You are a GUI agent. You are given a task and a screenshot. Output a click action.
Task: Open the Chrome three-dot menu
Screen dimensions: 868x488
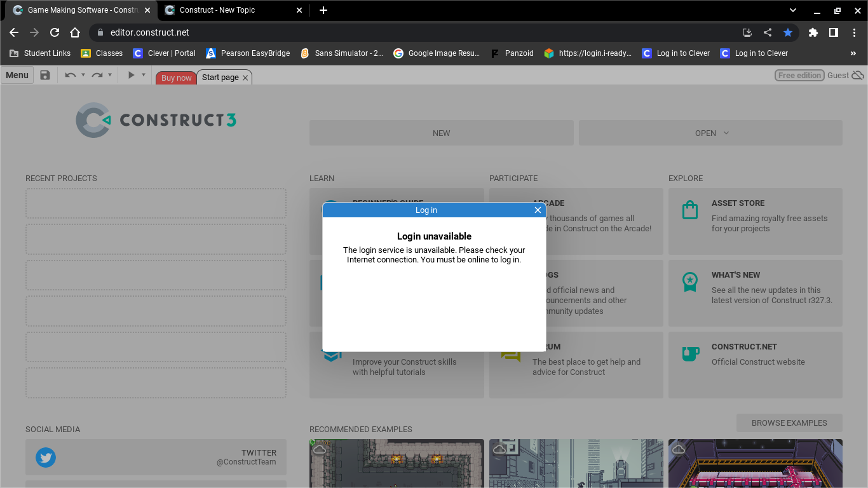pos(853,32)
